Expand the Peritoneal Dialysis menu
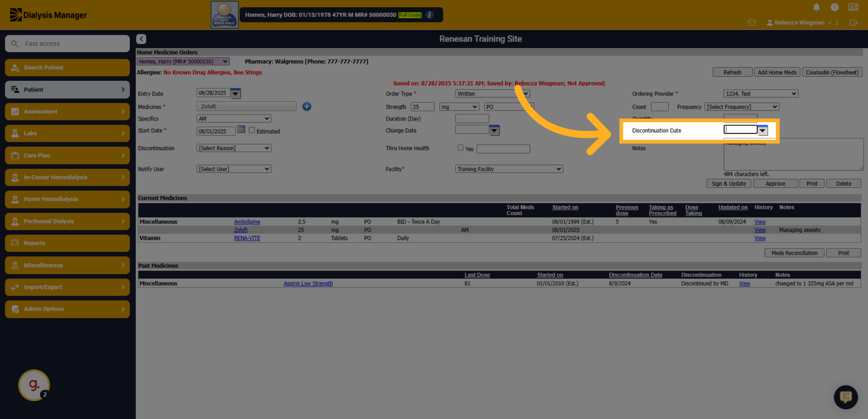This screenshot has width=868, height=419. [x=67, y=221]
